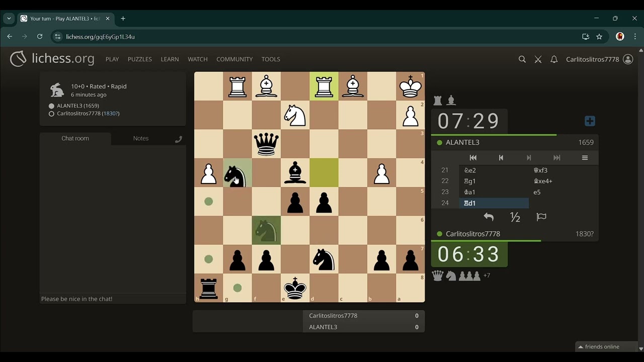Click the propose takeback arrow icon

click(x=489, y=217)
